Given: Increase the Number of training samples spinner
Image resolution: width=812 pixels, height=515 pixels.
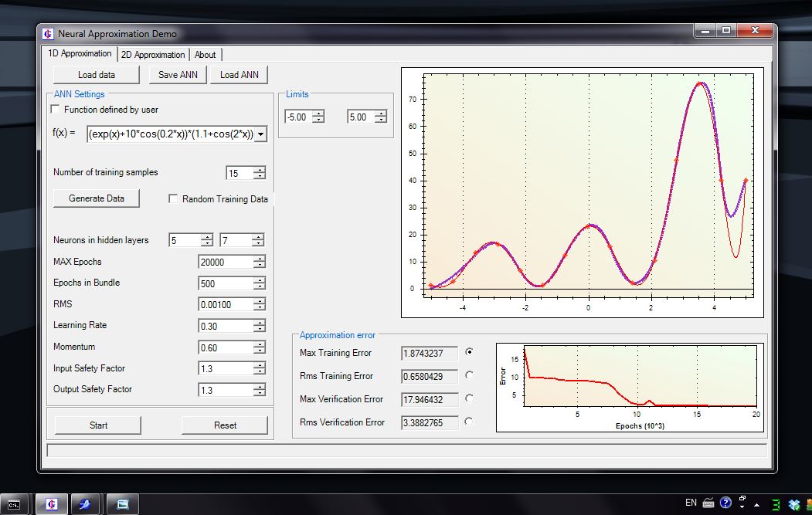Looking at the screenshot, I should click(259, 170).
